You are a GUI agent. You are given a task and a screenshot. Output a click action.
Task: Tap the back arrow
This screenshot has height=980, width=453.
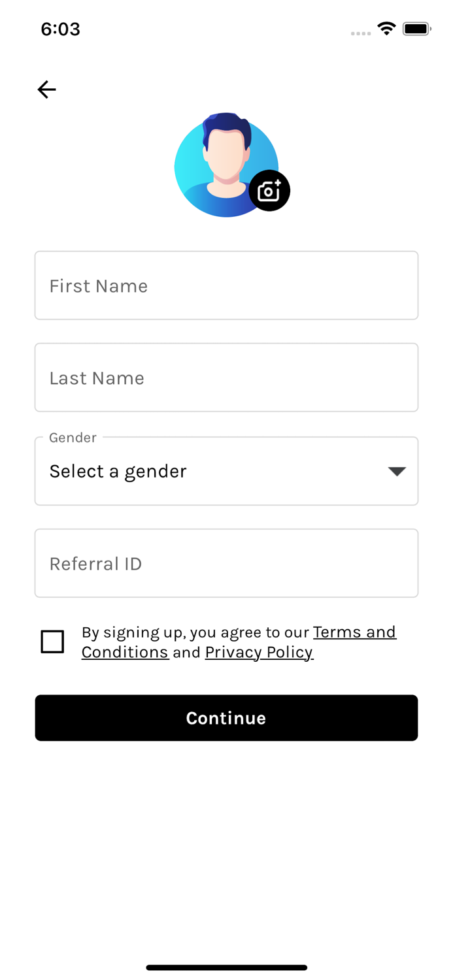[46, 90]
